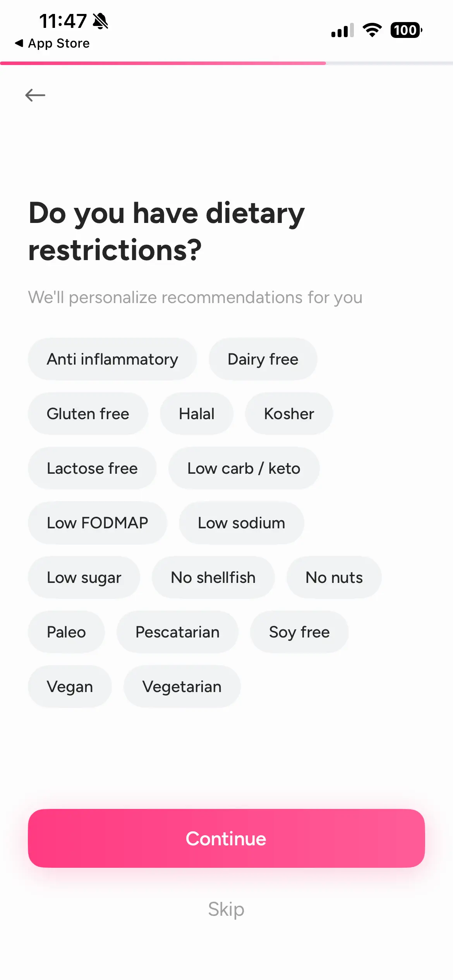
Task: Select the Halal dietary chip
Action: pos(197,414)
